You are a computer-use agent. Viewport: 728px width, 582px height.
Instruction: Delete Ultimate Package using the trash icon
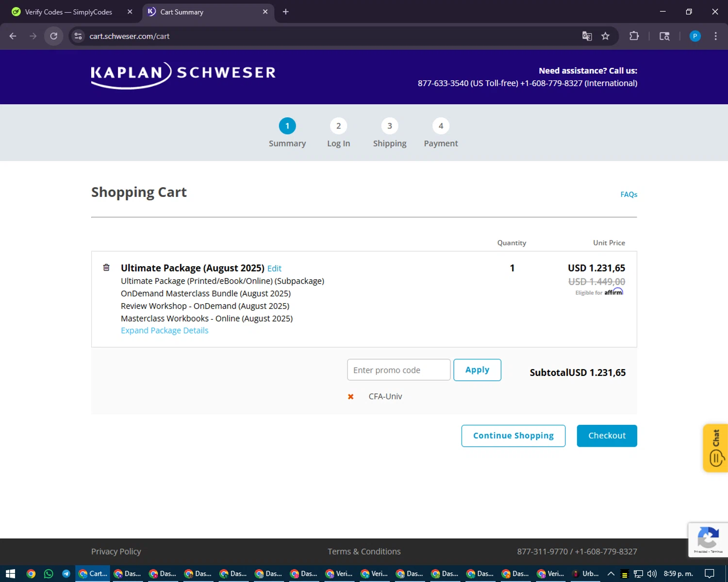(106, 267)
